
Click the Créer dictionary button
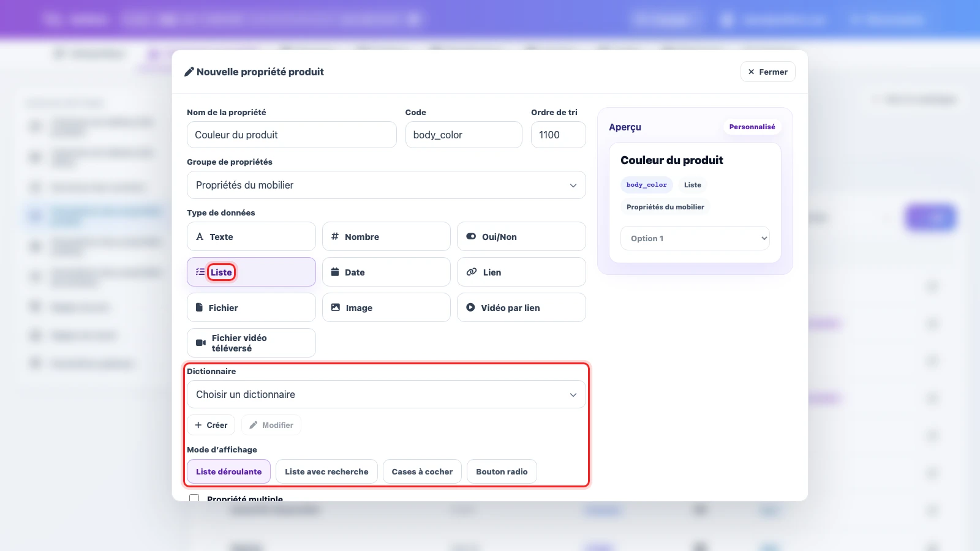pyautogui.click(x=211, y=425)
